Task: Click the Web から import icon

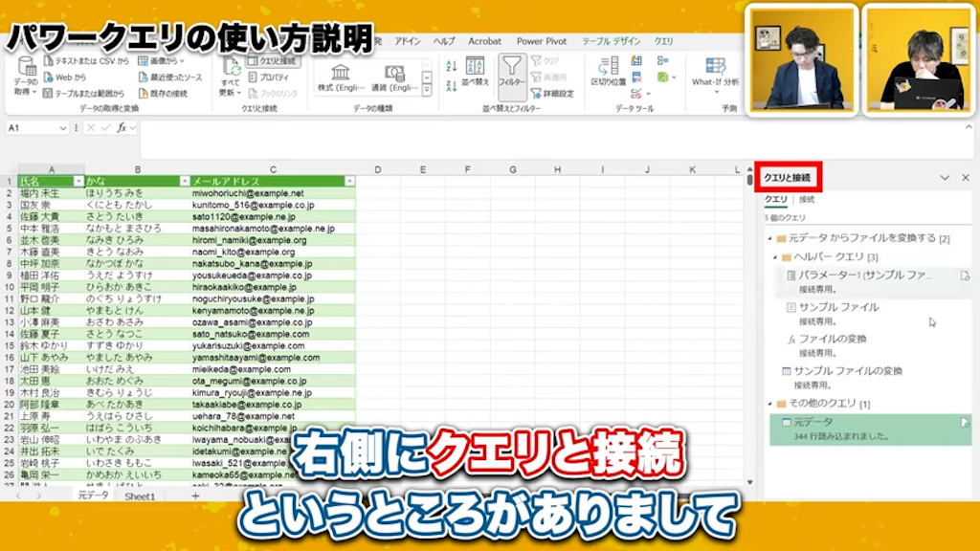Action: click(49, 78)
